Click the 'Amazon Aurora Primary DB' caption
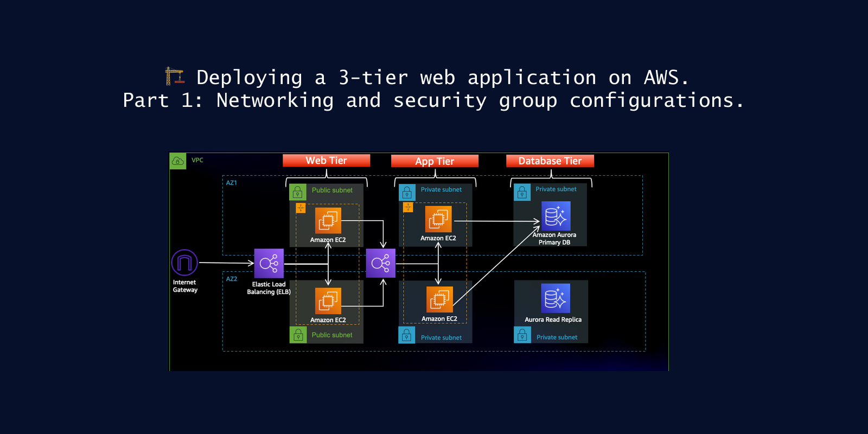The image size is (868, 434). click(x=554, y=239)
